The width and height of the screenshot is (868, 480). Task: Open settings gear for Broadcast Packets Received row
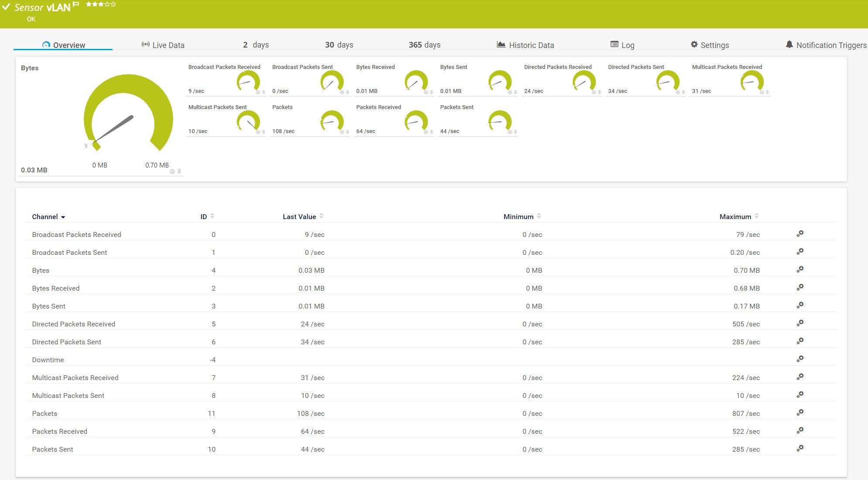coord(800,234)
